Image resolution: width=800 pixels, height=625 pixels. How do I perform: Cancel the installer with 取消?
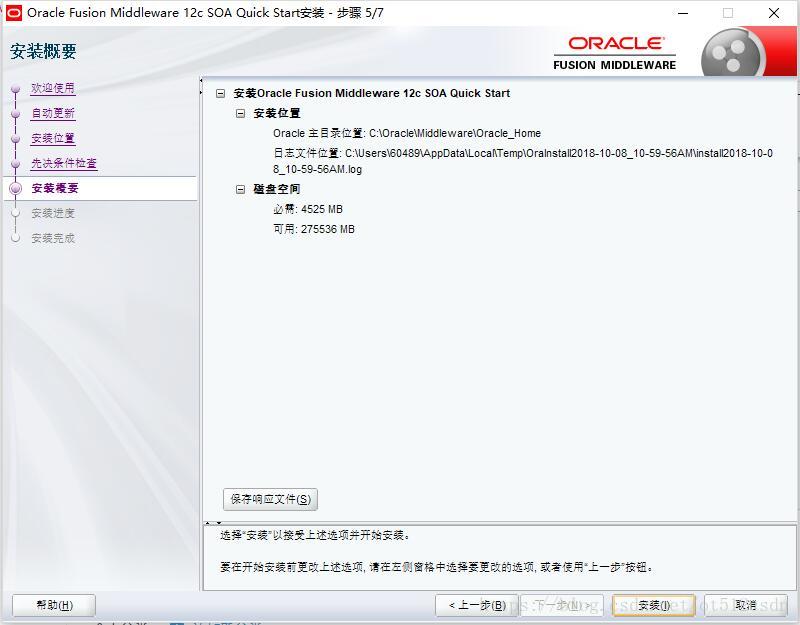(745, 605)
